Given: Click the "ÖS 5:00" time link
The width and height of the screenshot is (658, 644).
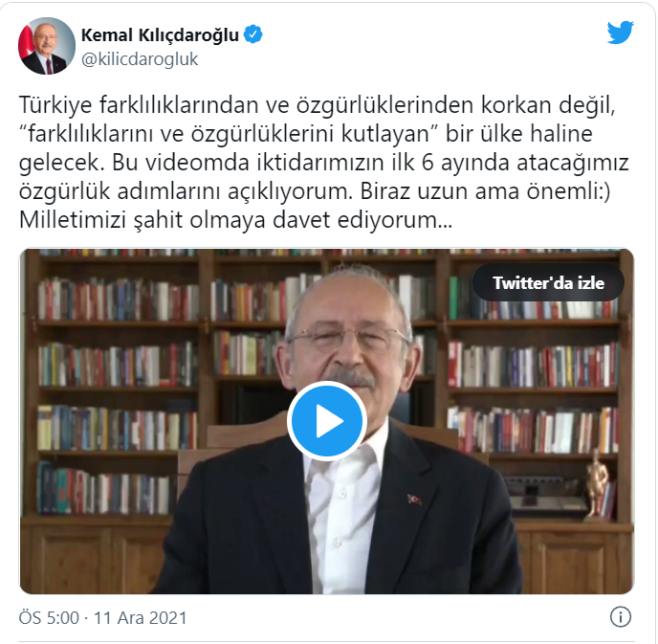Looking at the screenshot, I should point(49,618).
